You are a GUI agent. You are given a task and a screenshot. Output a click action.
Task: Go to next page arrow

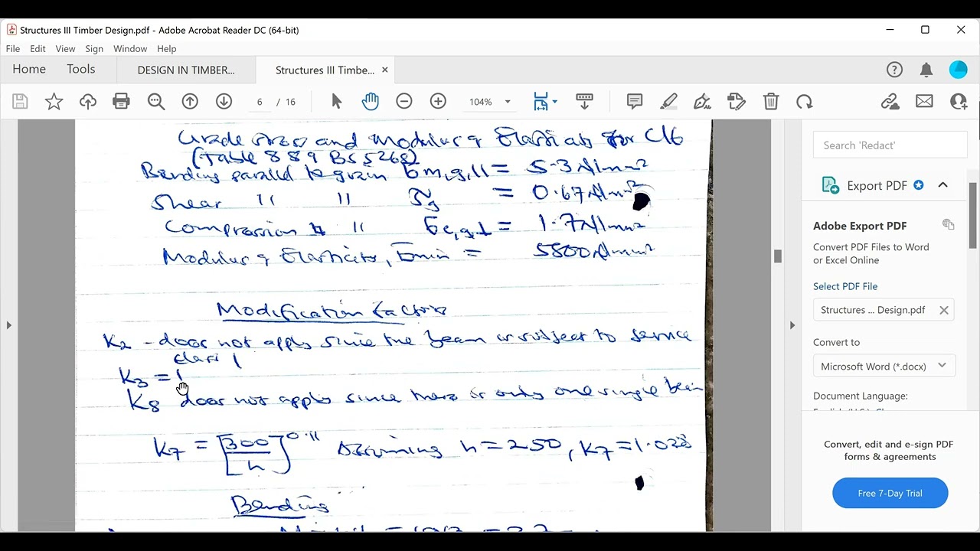[x=224, y=102]
